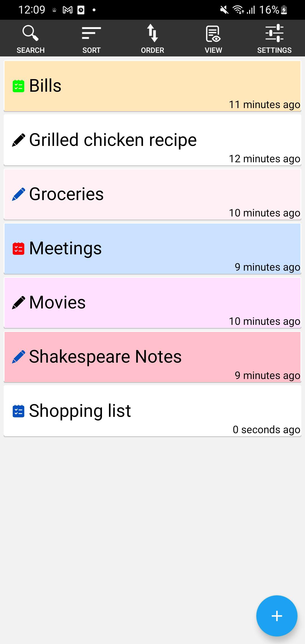Tap the blue pencil icon beside Shakespeare Notes
The height and width of the screenshot is (644, 305).
coord(18,357)
